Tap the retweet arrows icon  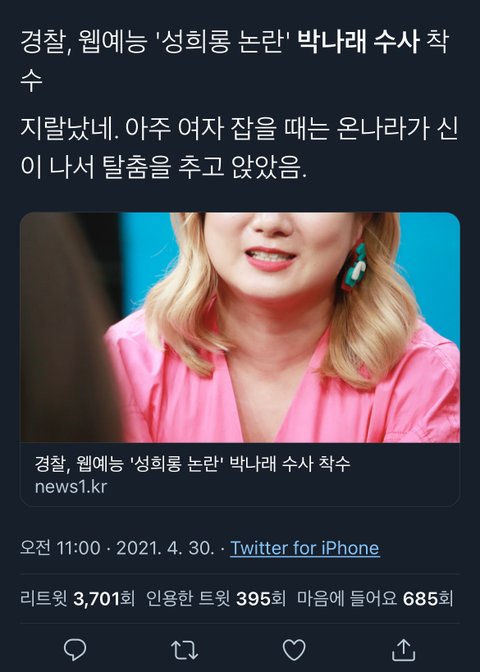185,650
